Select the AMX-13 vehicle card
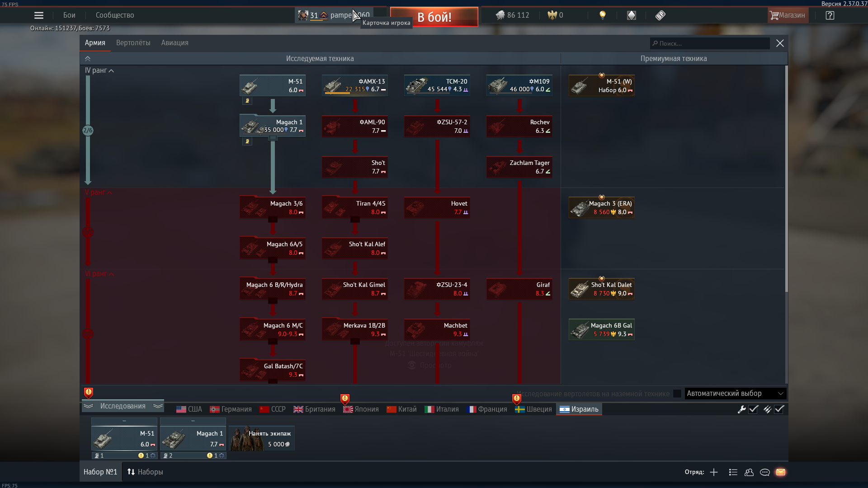 (355, 85)
